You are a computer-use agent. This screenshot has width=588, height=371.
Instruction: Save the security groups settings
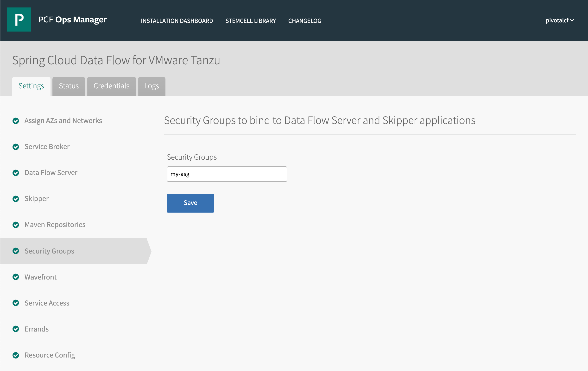pos(190,203)
